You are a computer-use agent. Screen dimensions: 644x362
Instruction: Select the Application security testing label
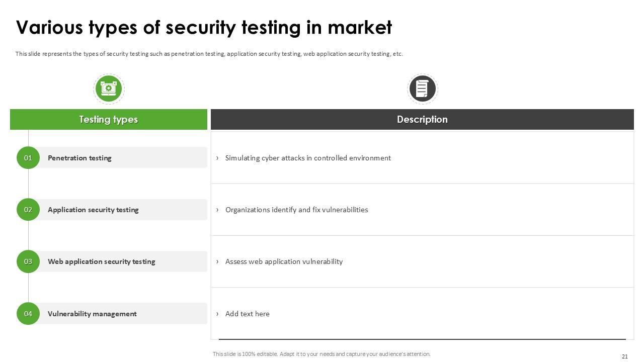pos(93,210)
